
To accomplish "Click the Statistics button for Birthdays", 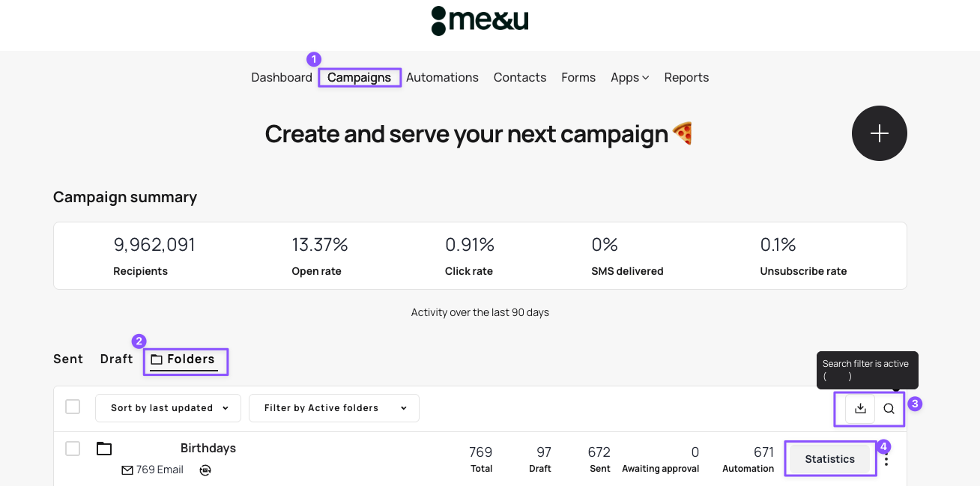I will tap(829, 459).
